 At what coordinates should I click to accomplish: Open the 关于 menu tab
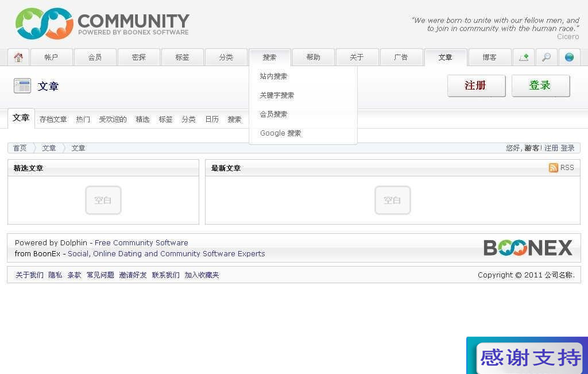pyautogui.click(x=357, y=57)
